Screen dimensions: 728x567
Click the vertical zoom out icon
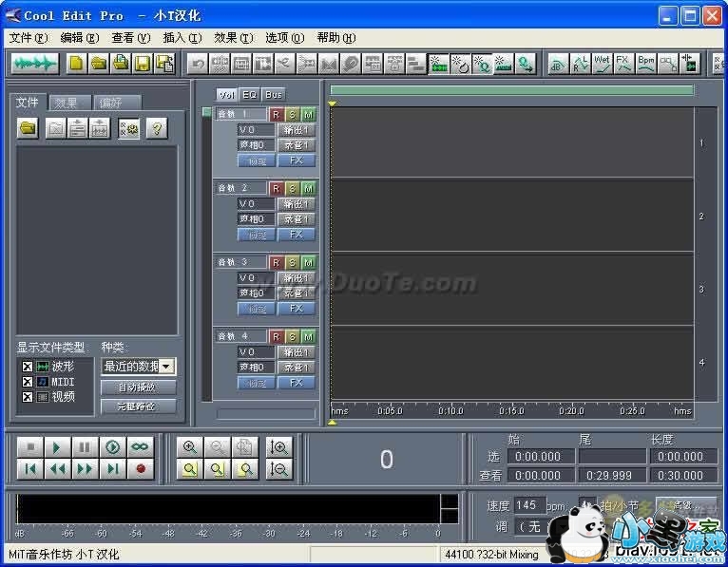click(x=278, y=469)
